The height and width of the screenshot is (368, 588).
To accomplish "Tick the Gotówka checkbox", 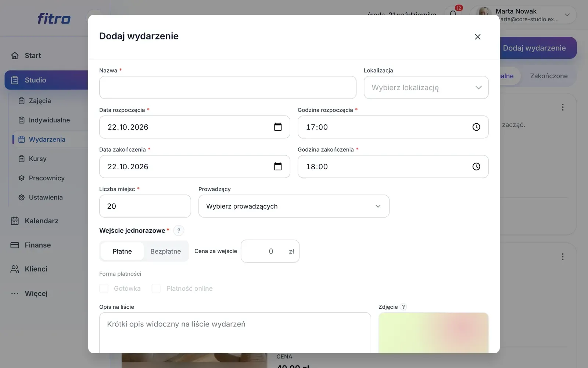I will (x=104, y=289).
